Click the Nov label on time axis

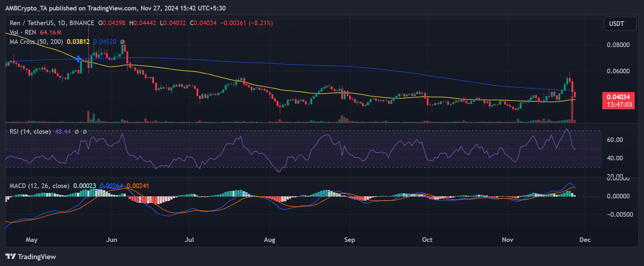point(508,240)
